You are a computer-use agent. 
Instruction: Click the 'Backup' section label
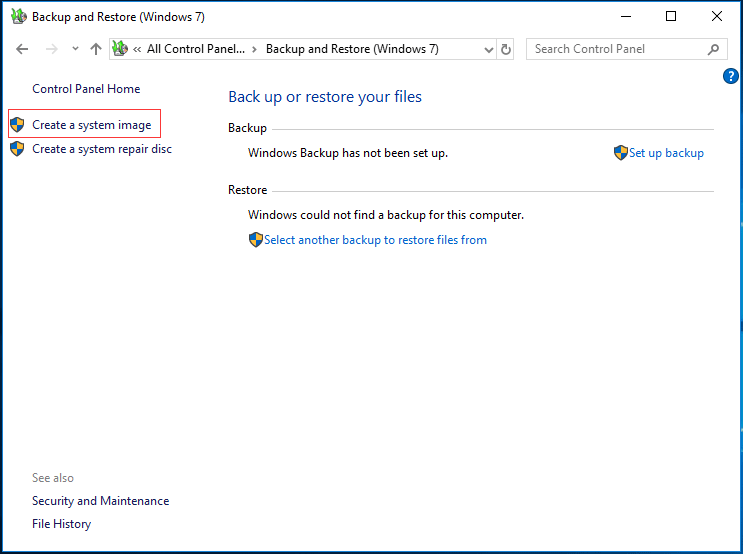coord(247,128)
